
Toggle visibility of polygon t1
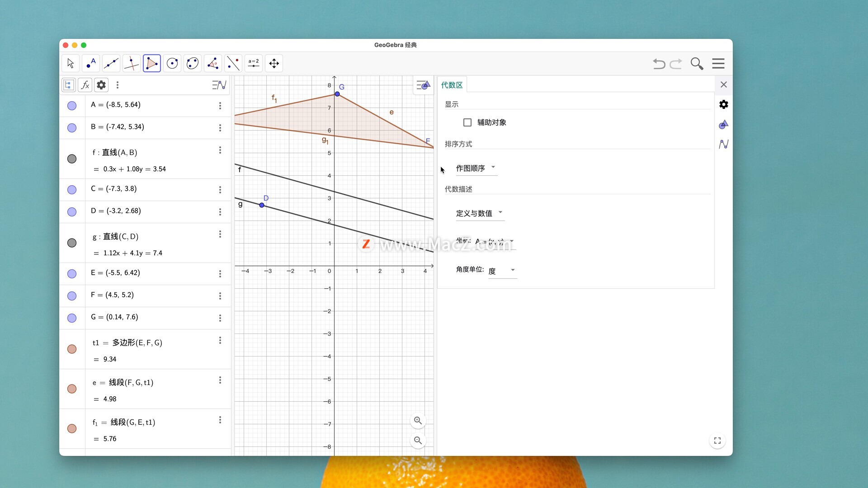(x=72, y=349)
